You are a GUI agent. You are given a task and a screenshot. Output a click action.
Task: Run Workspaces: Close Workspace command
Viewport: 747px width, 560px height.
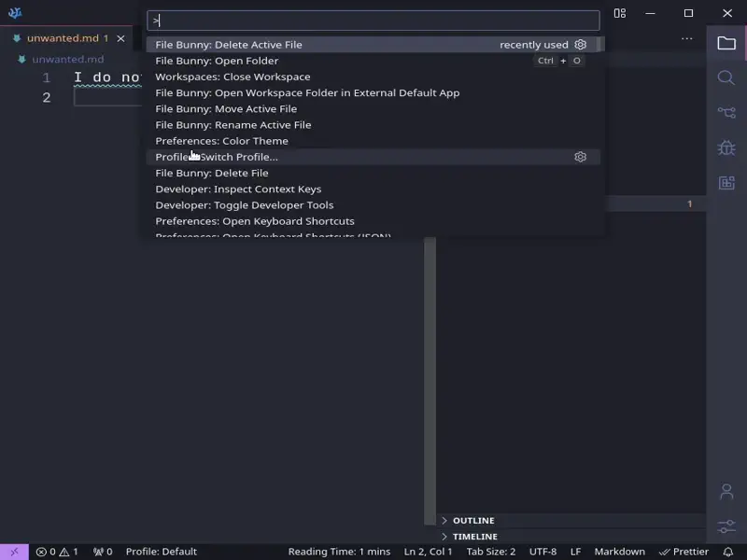coord(373,77)
